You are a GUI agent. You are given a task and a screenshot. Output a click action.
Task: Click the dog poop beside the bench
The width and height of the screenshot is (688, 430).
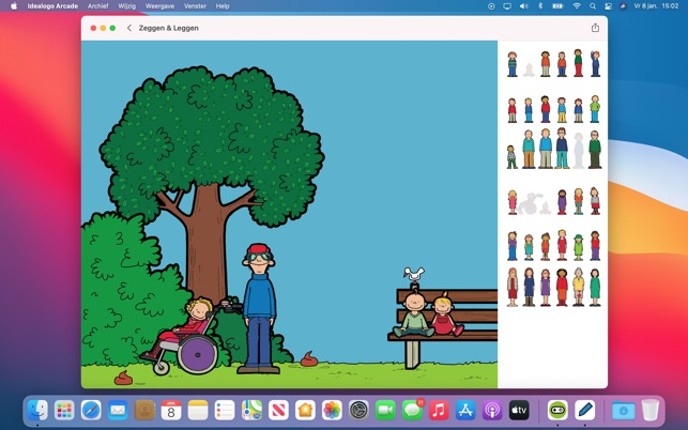309,359
